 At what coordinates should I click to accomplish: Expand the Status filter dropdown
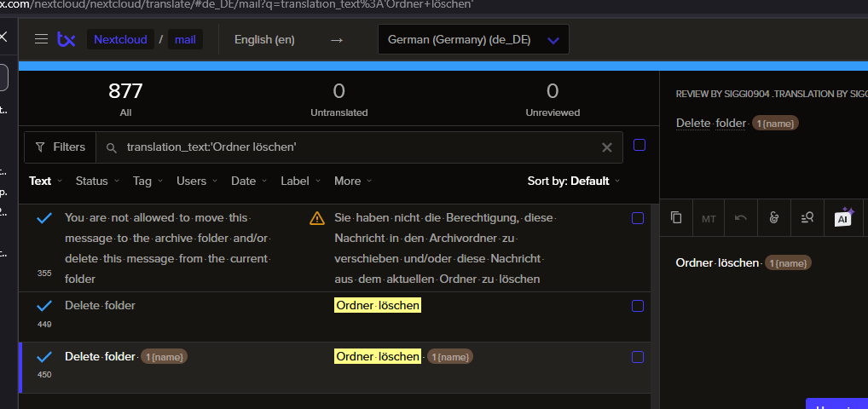point(96,181)
